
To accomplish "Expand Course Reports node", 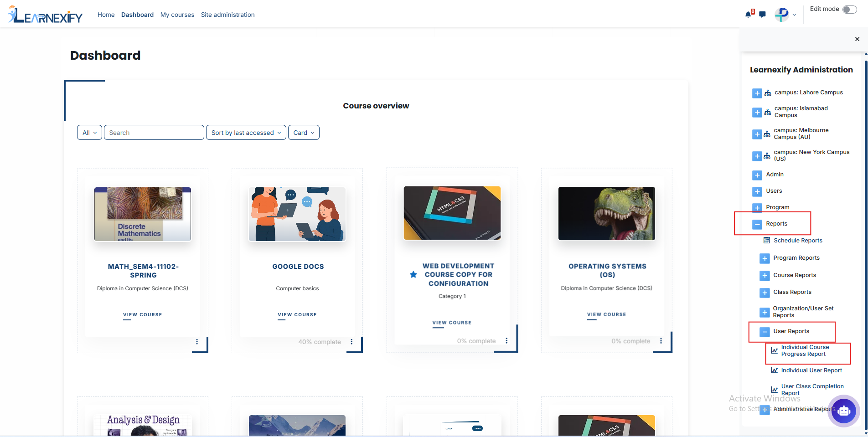I will (765, 276).
